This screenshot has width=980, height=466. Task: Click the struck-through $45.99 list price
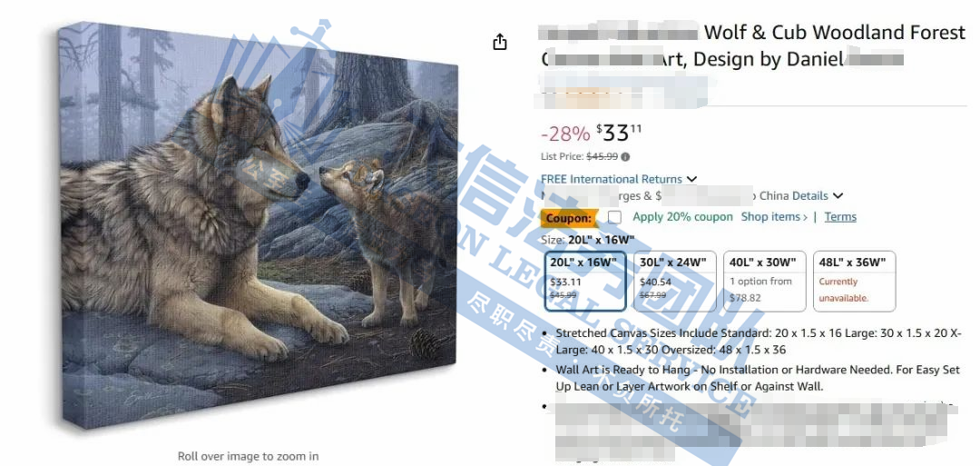tap(603, 157)
